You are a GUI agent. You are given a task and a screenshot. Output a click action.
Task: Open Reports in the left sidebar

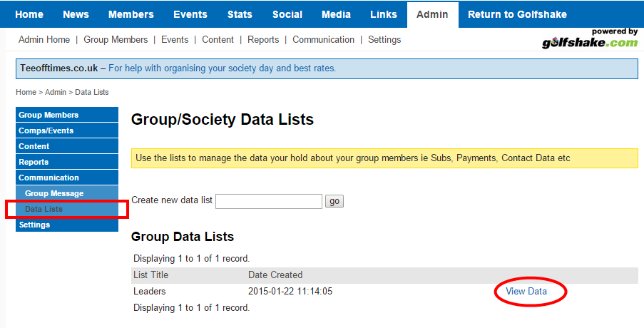34,162
